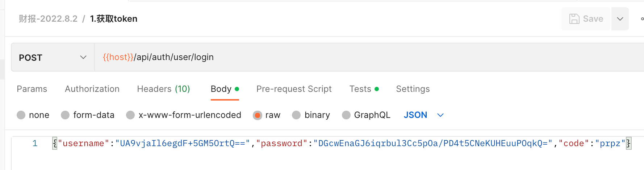Switch to the Params tab
Screen dimensions: 644x170
tap(32, 89)
